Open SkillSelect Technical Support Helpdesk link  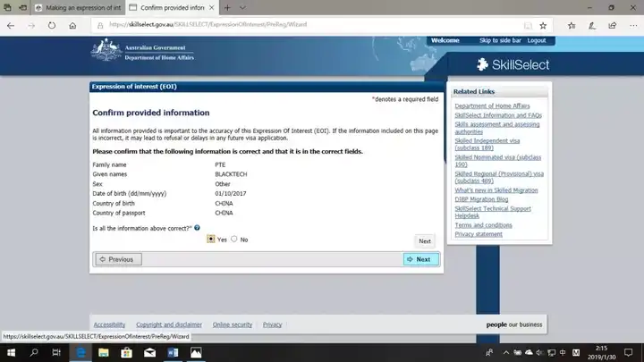493,212
